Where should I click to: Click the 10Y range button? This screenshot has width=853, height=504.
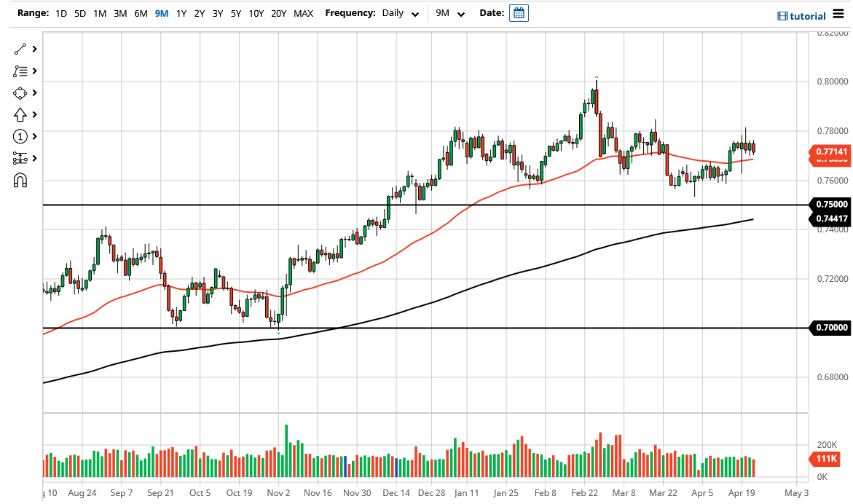click(x=256, y=13)
